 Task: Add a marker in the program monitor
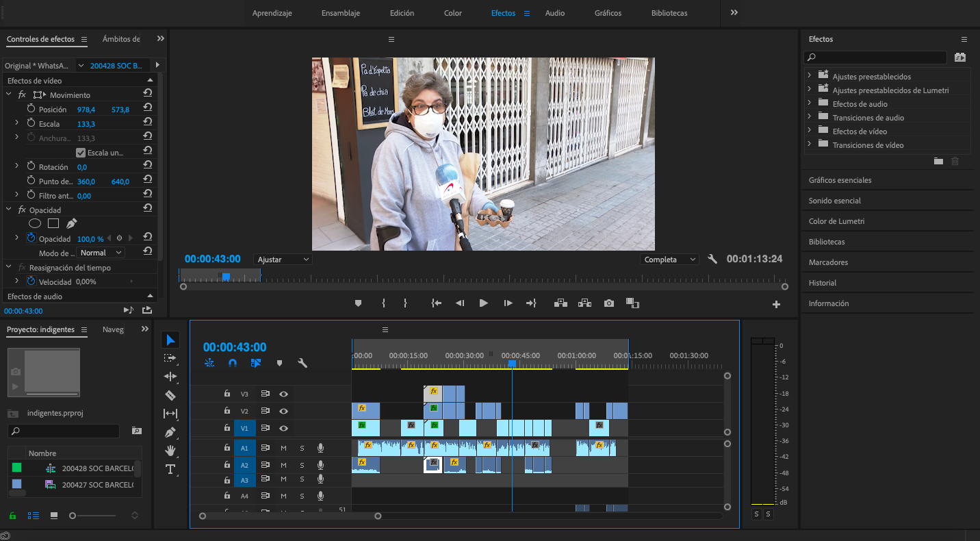coord(358,302)
